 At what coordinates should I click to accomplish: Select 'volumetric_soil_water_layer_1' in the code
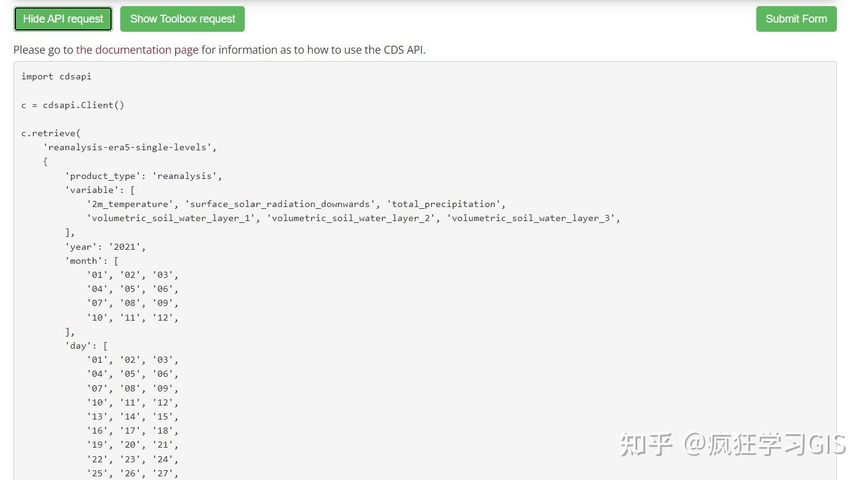coord(172,218)
